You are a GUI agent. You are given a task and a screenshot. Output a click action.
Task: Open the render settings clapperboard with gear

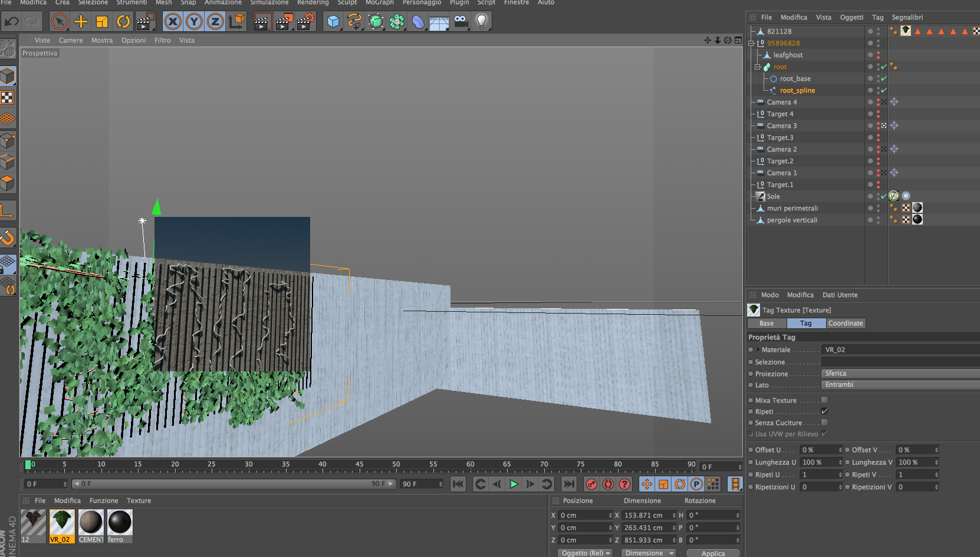[x=305, y=22]
